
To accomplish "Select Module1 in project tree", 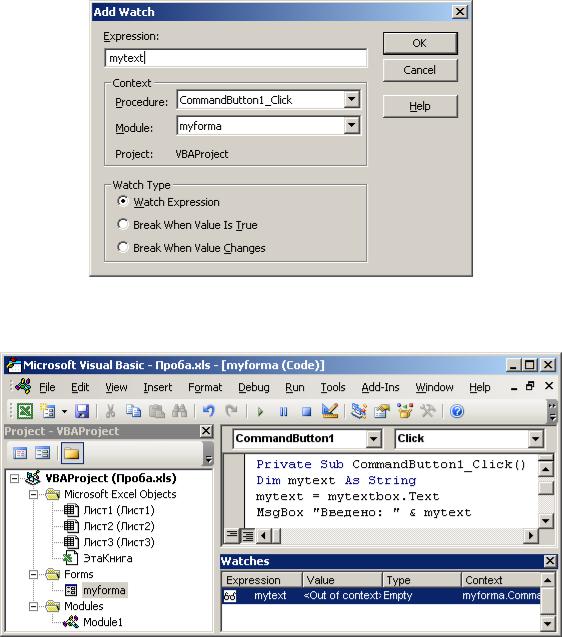I will tap(102, 622).
